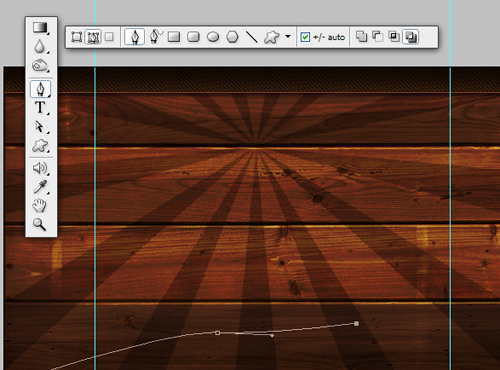This screenshot has width=500, height=370.
Task: Choose the Line tool in options bar
Action: point(252,37)
